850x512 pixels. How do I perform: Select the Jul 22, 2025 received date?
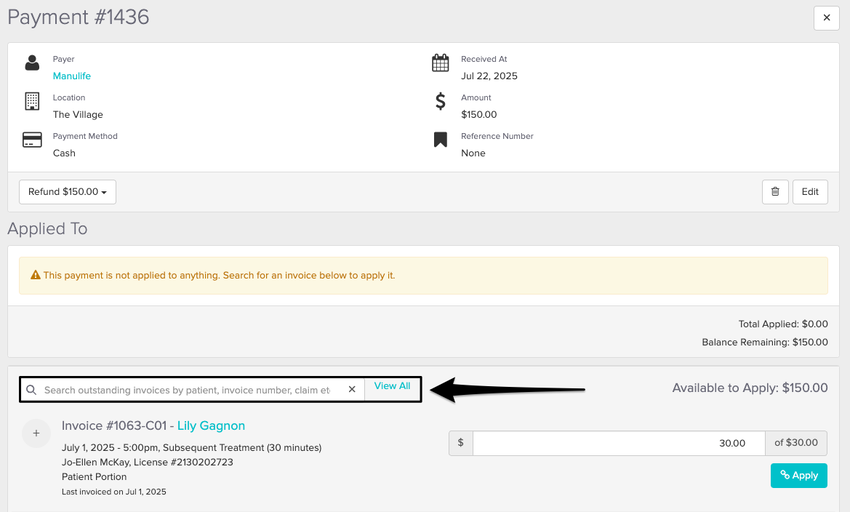[489, 76]
